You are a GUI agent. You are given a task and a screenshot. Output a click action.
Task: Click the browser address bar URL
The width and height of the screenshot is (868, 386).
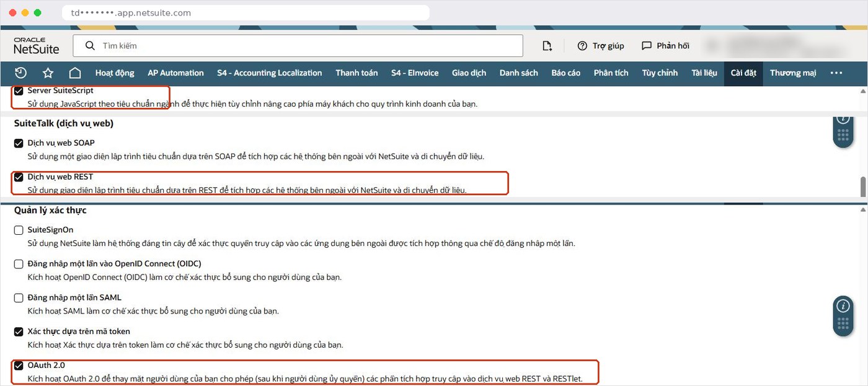coord(246,12)
